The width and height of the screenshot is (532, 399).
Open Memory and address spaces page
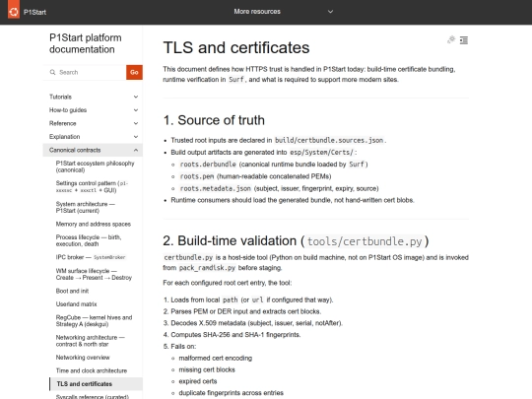[x=94, y=224]
